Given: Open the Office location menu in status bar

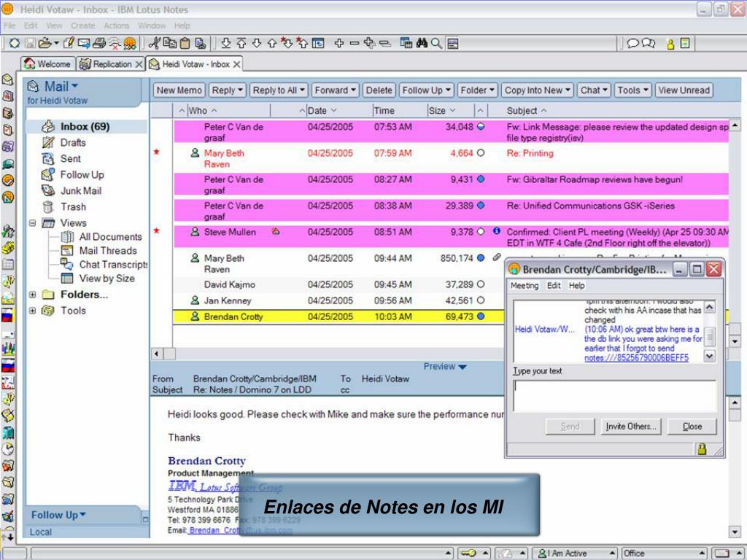Looking at the screenshot, I should [x=664, y=553].
